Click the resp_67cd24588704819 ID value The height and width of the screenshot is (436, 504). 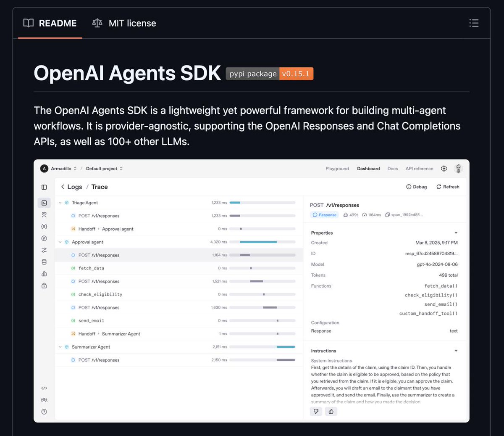[431, 254]
